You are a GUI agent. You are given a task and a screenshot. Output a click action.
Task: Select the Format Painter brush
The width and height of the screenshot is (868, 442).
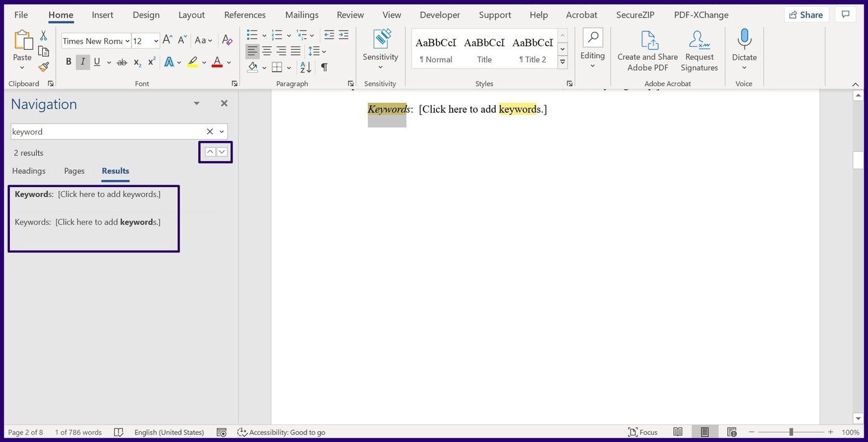tap(44, 67)
